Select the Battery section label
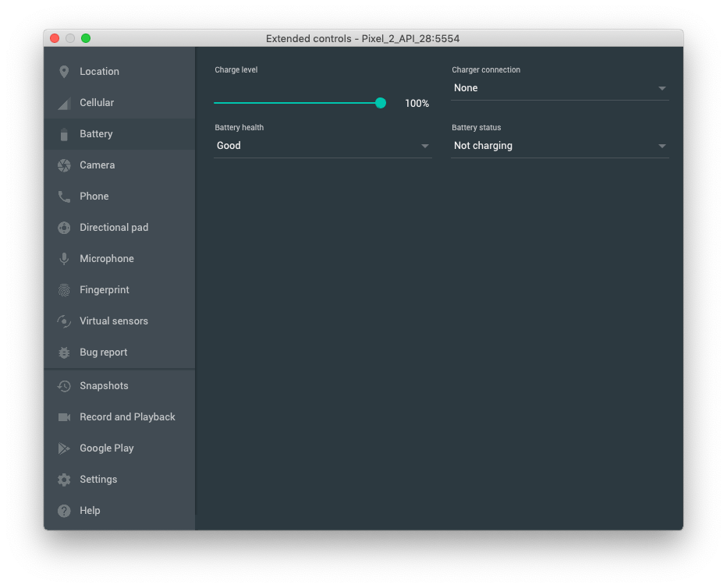 [96, 134]
